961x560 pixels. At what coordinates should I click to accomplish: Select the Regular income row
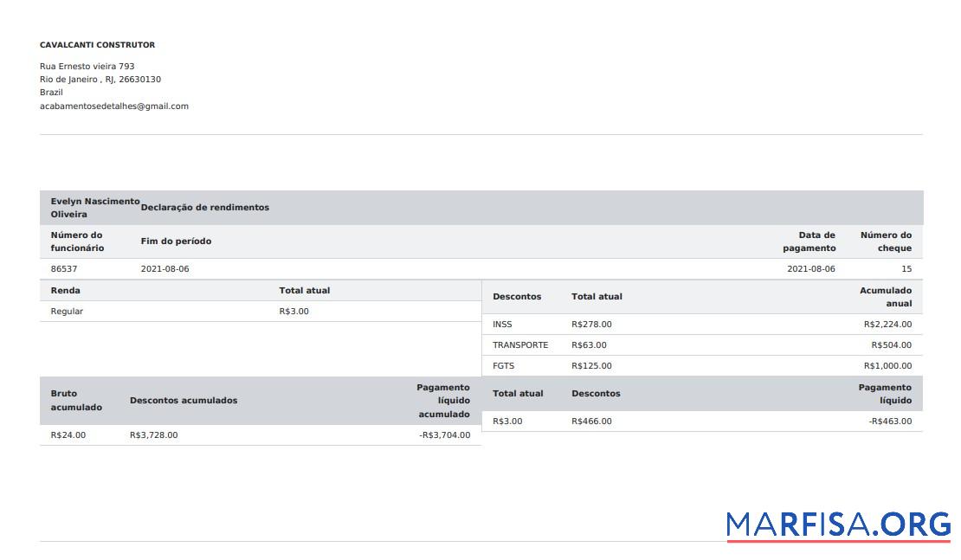click(66, 311)
